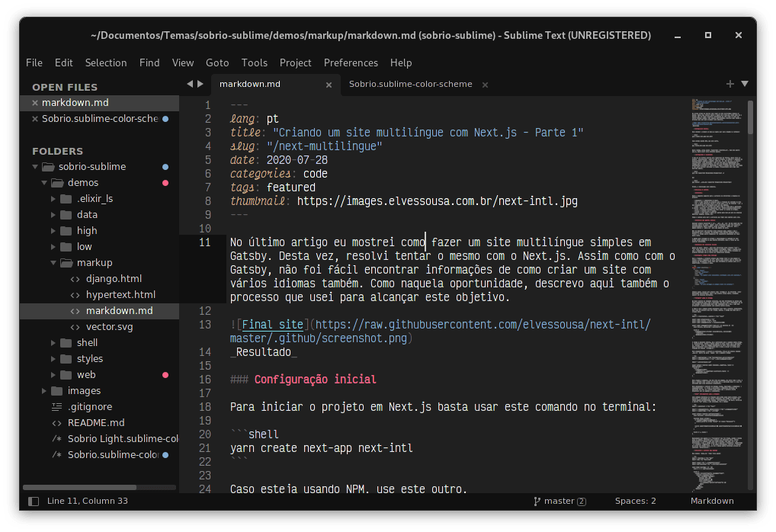Expand the low folder
The height and width of the screenshot is (532, 776).
tap(53, 247)
